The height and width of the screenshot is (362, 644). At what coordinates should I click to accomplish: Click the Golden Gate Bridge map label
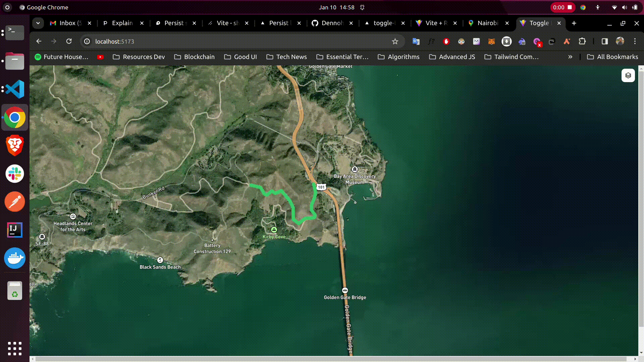coord(344,297)
